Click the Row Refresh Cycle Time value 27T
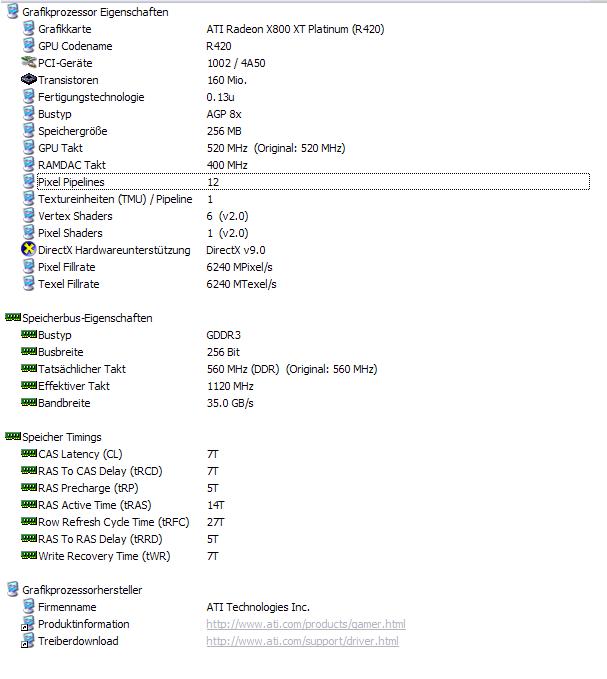Image resolution: width=607 pixels, height=679 pixels. pyautogui.click(x=215, y=522)
